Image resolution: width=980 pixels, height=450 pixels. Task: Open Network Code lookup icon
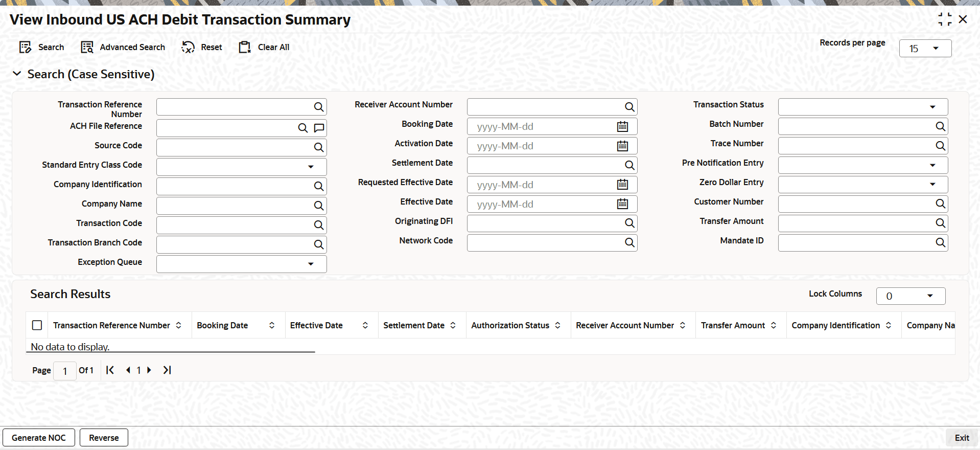click(x=629, y=242)
